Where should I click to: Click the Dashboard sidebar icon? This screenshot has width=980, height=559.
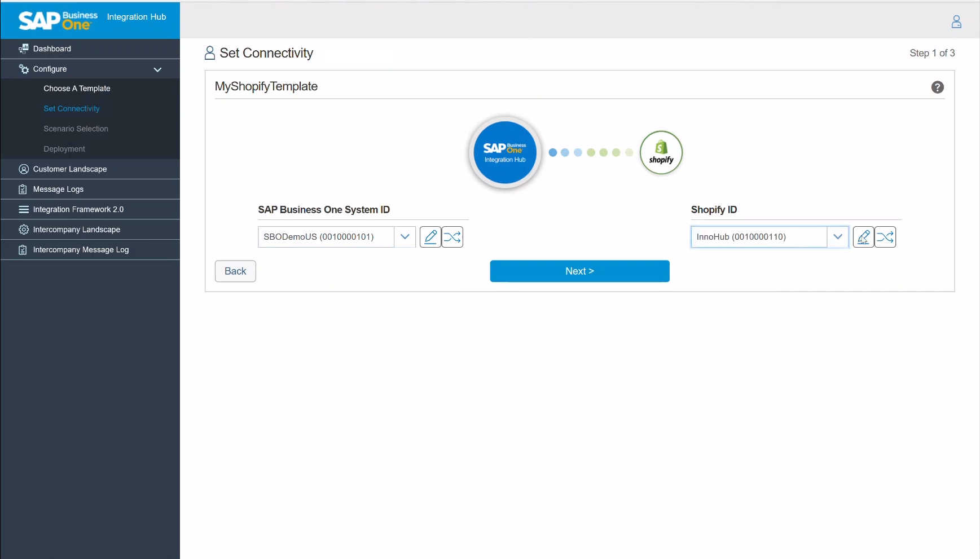click(23, 49)
